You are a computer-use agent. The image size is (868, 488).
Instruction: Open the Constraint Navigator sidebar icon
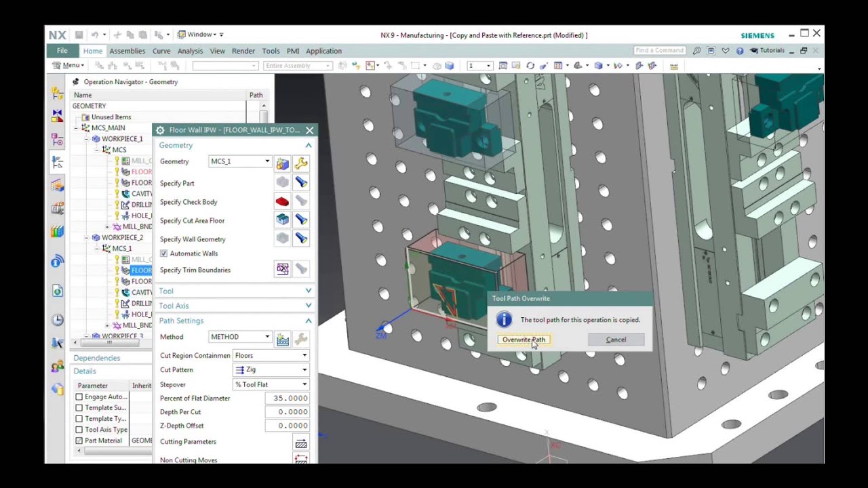click(57, 117)
